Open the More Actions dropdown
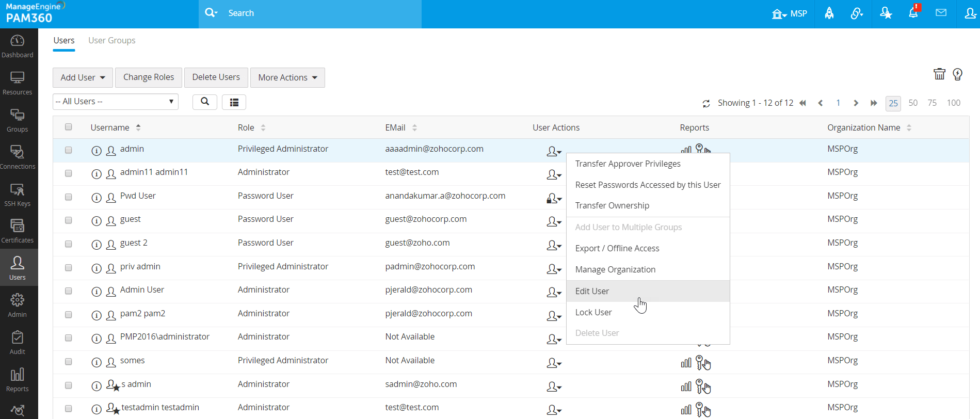 287,77
